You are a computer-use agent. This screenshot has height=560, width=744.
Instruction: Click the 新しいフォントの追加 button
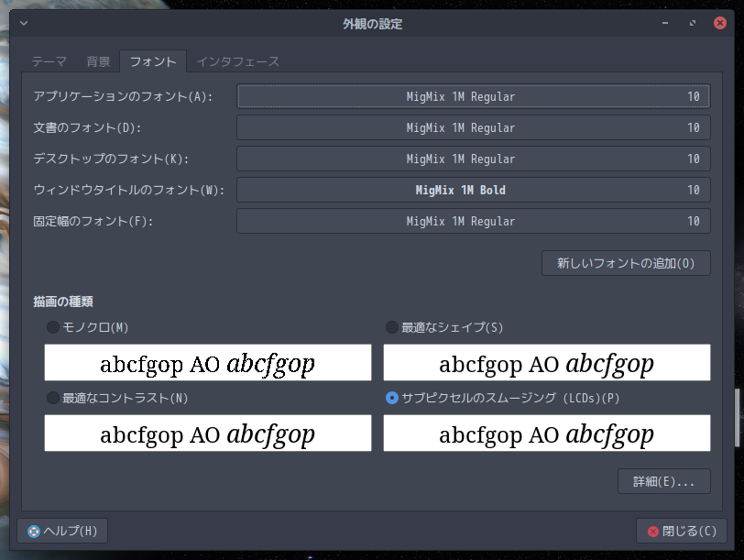click(626, 263)
